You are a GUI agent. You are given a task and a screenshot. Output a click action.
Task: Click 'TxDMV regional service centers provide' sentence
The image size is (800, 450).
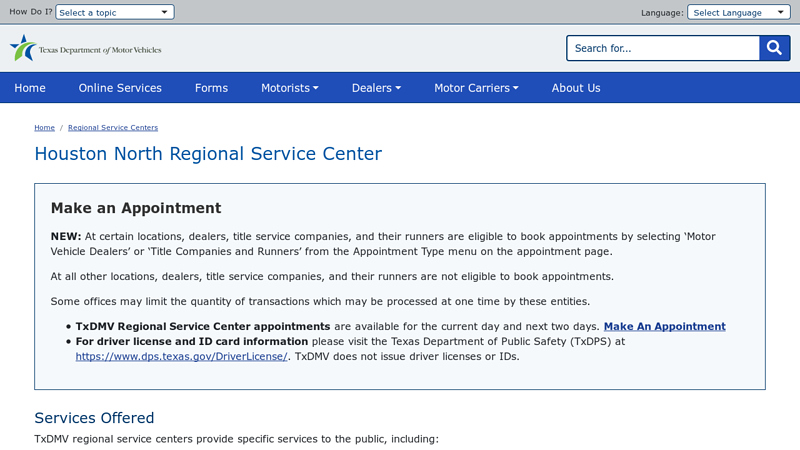tap(236, 439)
